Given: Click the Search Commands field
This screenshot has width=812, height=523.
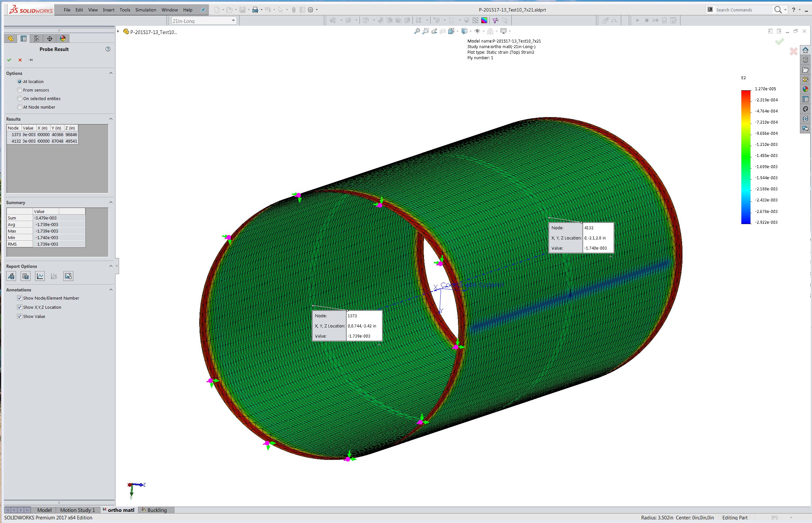Looking at the screenshot, I should click(742, 10).
